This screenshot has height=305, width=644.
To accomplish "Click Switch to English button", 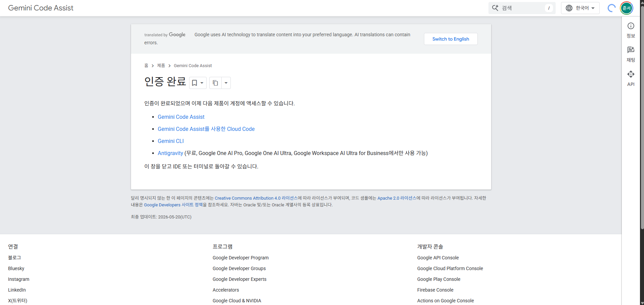I will [x=450, y=39].
